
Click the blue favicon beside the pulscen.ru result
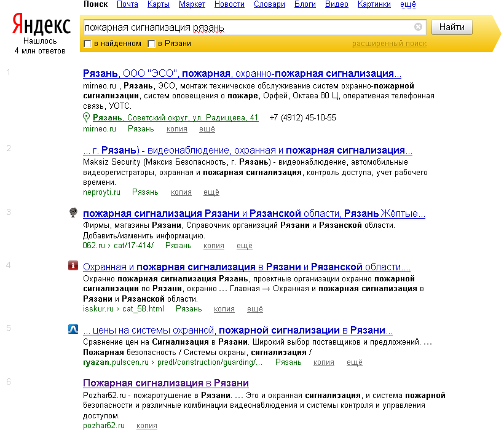pyautogui.click(x=74, y=330)
